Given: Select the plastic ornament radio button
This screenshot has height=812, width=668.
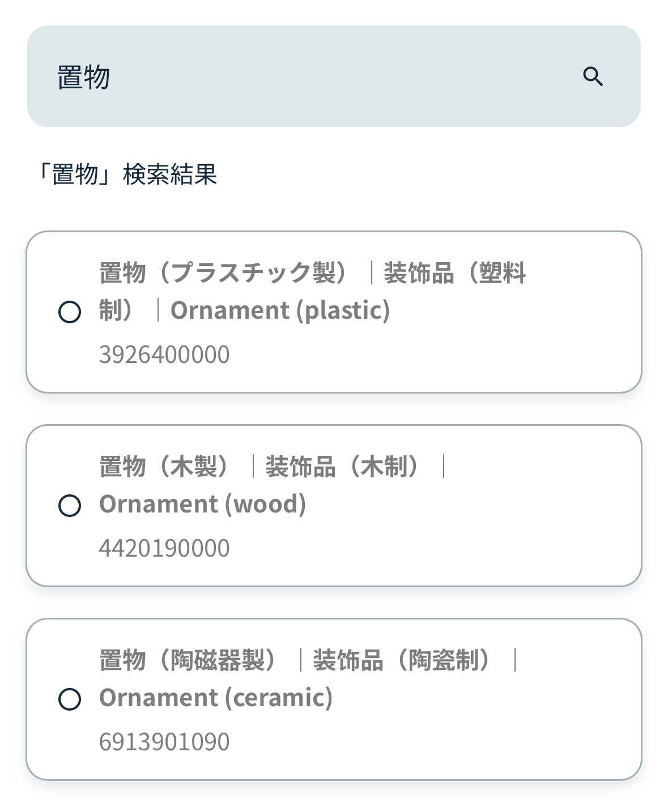Looking at the screenshot, I should click(x=70, y=312).
